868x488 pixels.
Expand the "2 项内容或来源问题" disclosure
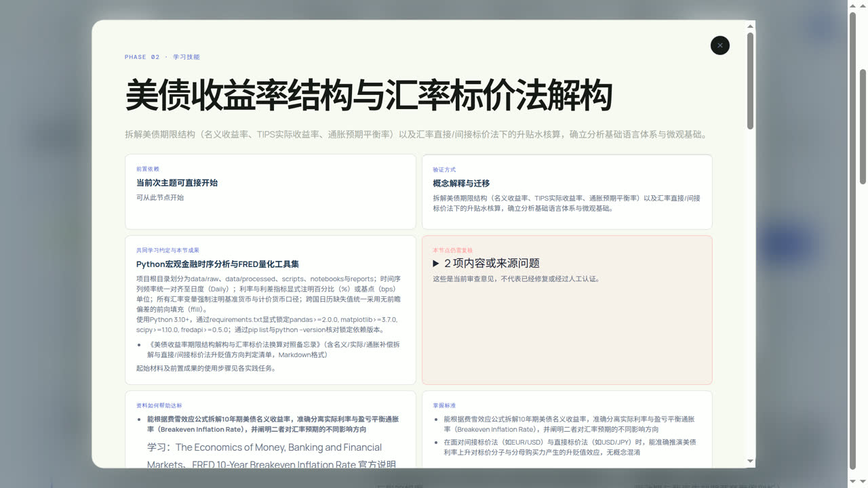486,263
